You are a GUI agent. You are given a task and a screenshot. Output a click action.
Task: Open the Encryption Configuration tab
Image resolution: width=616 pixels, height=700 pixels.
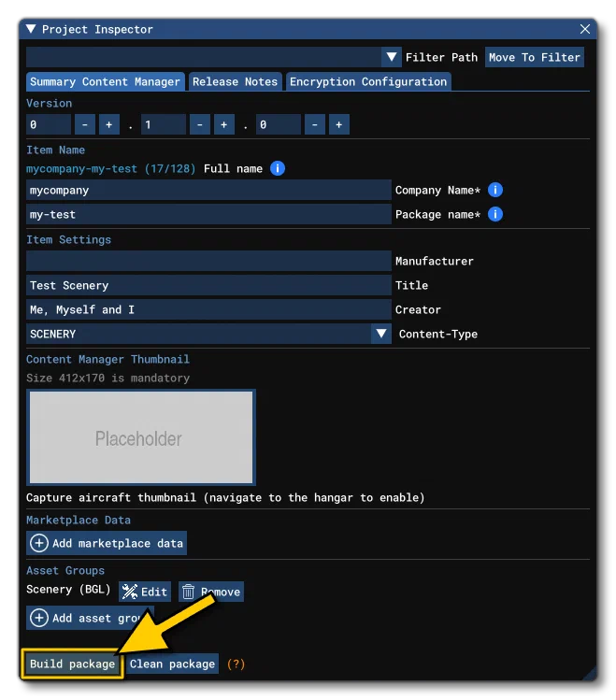[368, 81]
